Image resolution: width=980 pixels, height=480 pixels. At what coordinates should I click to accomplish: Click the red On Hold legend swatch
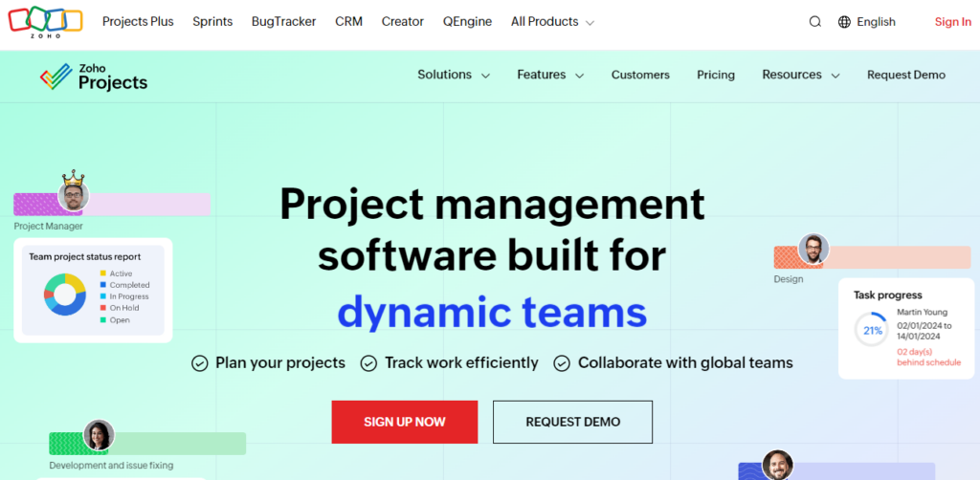click(103, 308)
